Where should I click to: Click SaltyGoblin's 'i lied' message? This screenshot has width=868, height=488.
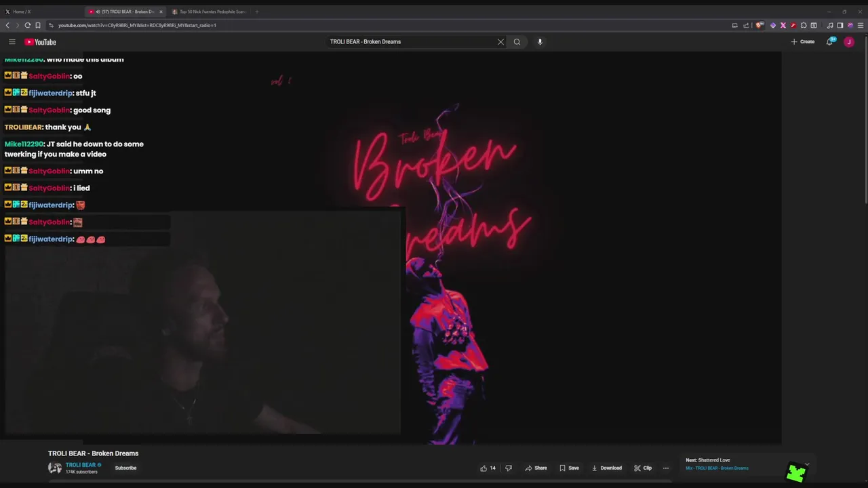point(81,188)
